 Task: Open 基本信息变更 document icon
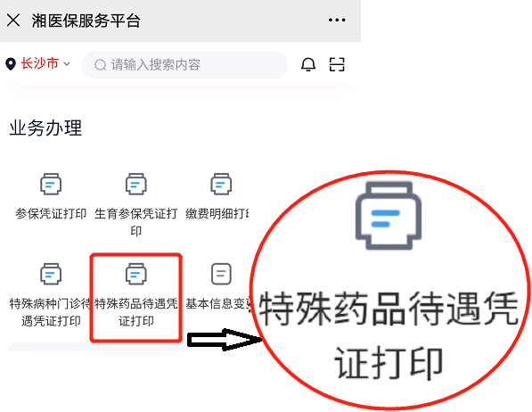tap(221, 274)
